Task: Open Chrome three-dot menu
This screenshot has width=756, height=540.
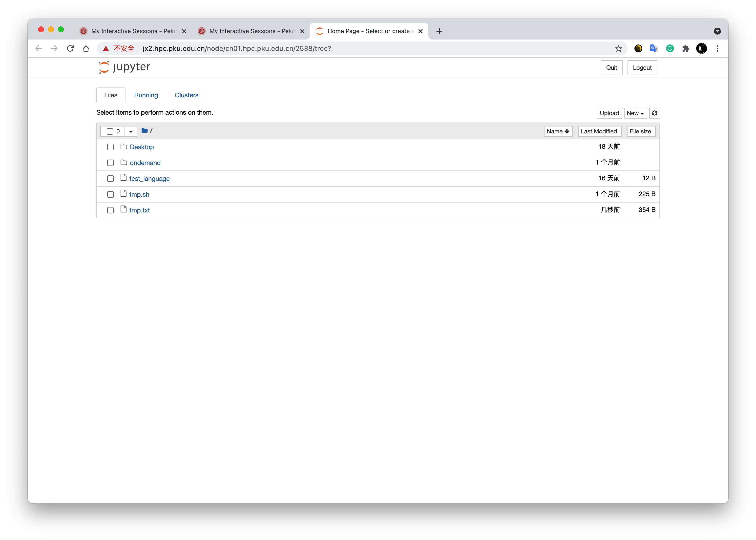Action: (x=717, y=49)
